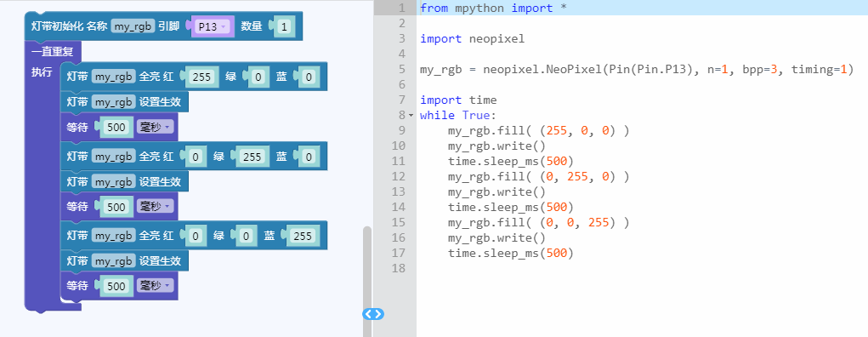868x337 pixels.
Task: Edit blue value 255 in third fill block
Action: click(303, 236)
